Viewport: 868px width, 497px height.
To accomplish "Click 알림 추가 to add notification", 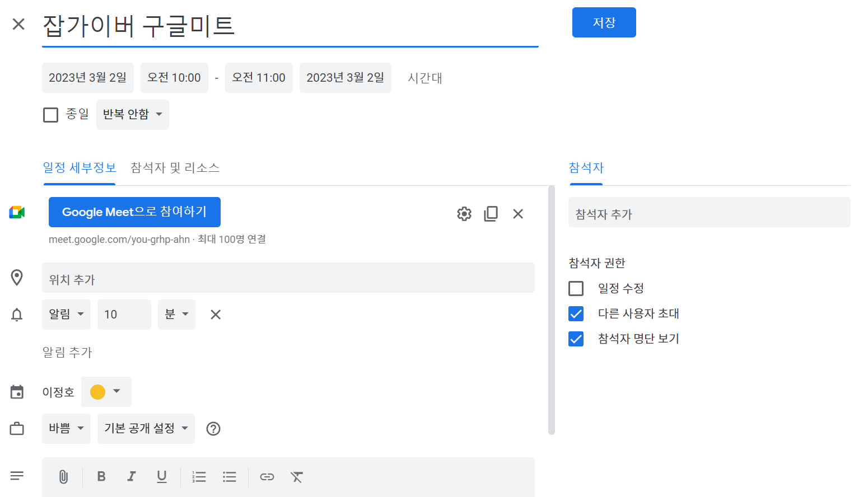I will click(67, 353).
